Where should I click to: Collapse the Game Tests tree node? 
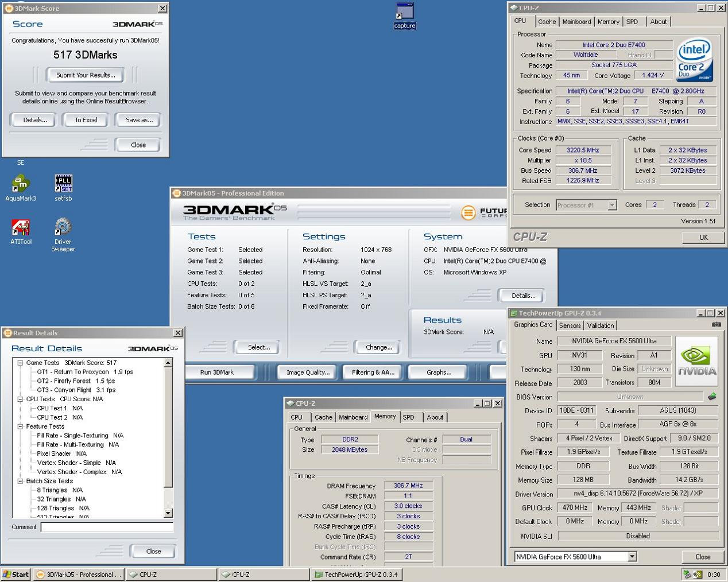pos(20,363)
